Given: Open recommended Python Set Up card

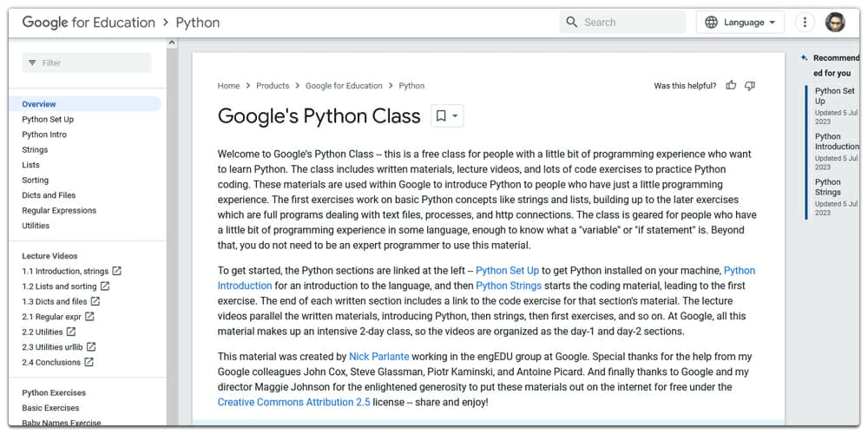Looking at the screenshot, I should click(x=836, y=107).
